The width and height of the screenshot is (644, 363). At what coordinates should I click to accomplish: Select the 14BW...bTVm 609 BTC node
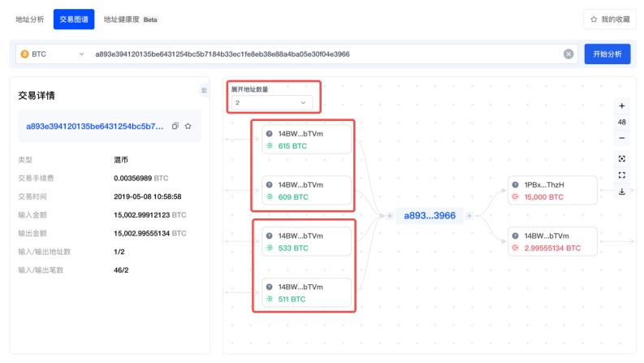point(306,191)
